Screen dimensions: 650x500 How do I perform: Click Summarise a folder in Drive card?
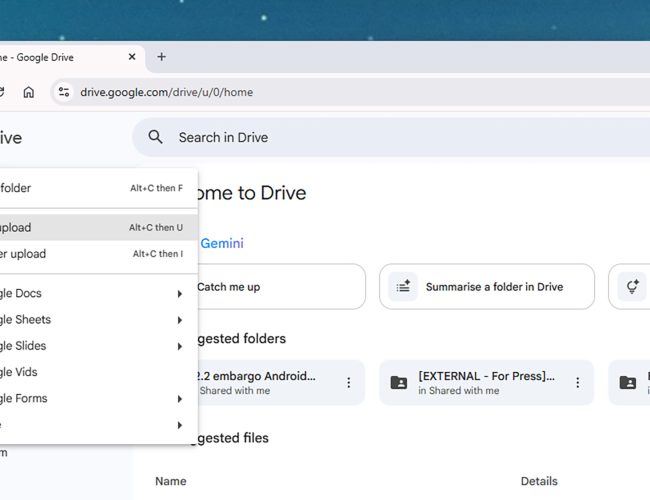(x=487, y=286)
